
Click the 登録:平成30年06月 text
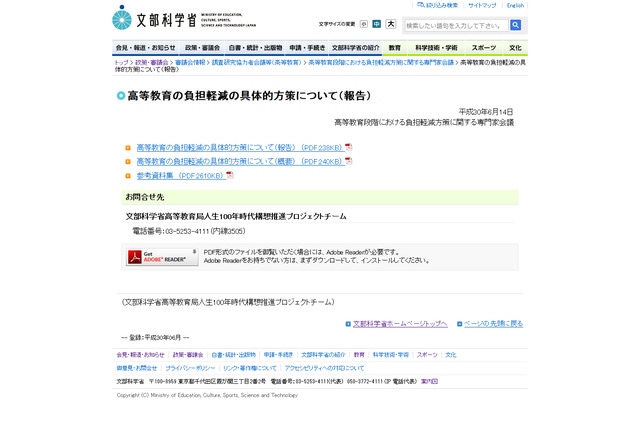pos(155,338)
